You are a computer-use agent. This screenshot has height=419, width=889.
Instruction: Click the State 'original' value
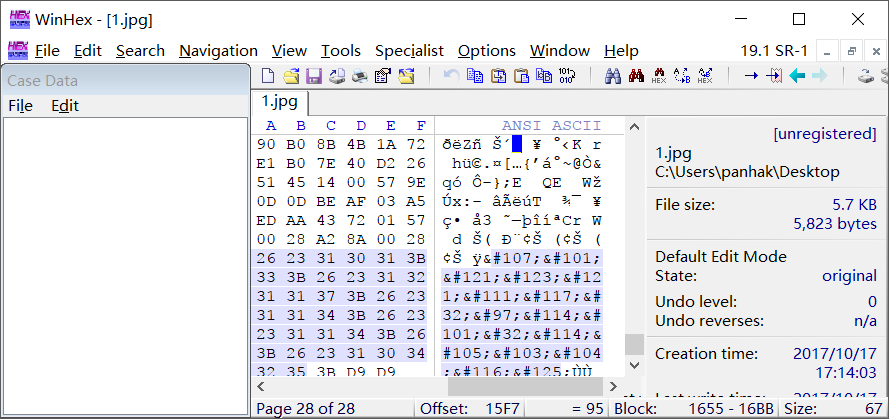849,276
